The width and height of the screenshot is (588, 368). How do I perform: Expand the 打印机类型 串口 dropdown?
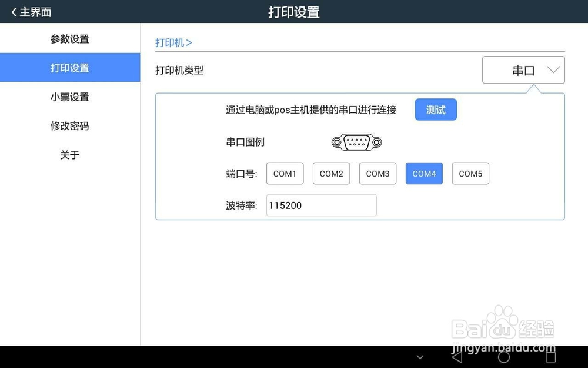[x=523, y=70]
